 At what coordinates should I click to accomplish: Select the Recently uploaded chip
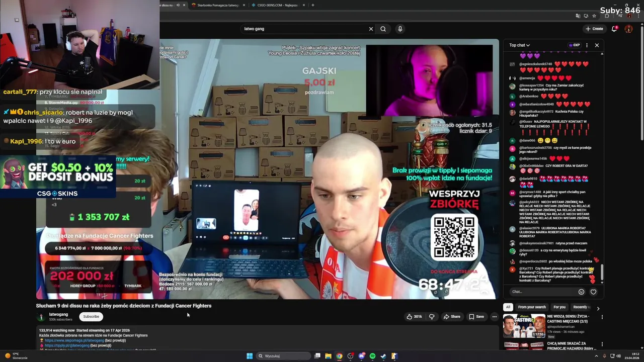pos(582,307)
